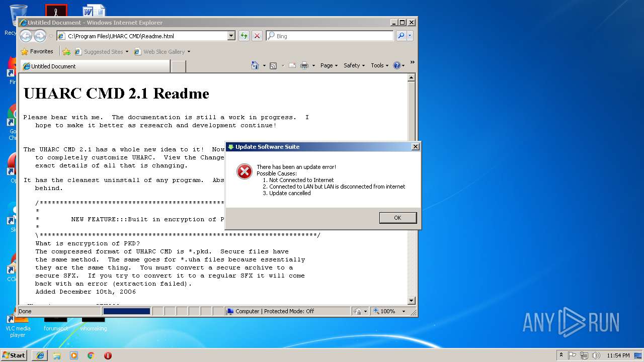Go to Home page icon in command bar
The height and width of the screenshot is (362, 644).
pos(255,65)
